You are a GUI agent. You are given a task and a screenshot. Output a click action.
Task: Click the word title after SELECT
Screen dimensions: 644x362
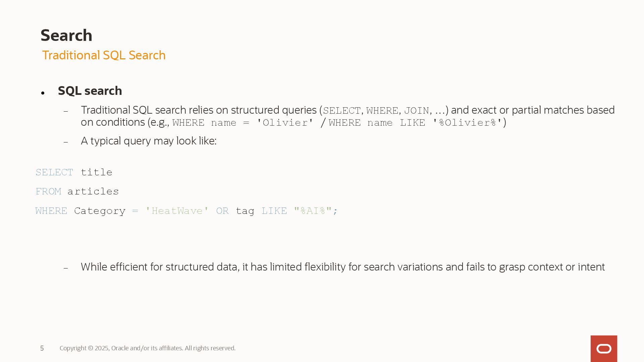tap(97, 172)
